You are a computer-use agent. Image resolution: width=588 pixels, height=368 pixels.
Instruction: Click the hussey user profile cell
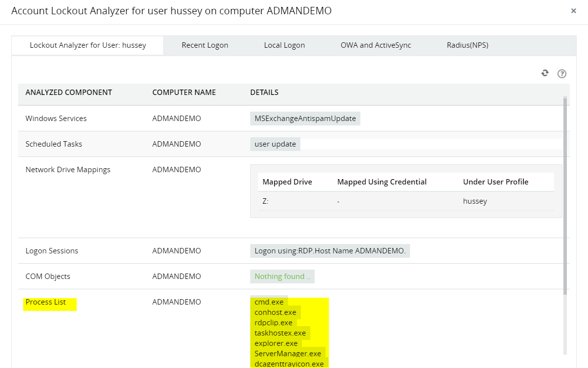(x=475, y=201)
